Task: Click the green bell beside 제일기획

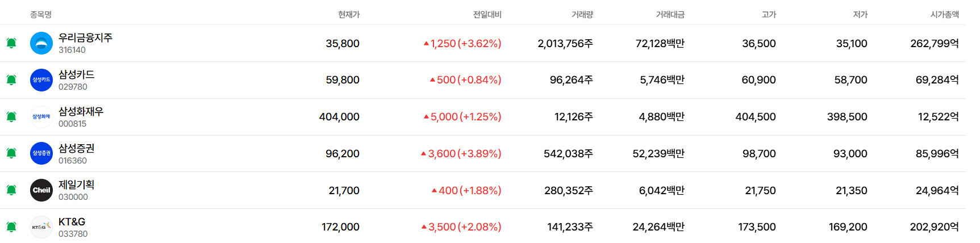Action: click(x=11, y=190)
